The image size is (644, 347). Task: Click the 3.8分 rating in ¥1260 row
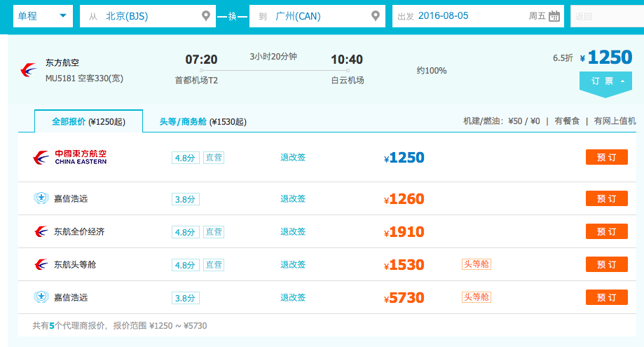coord(185,199)
